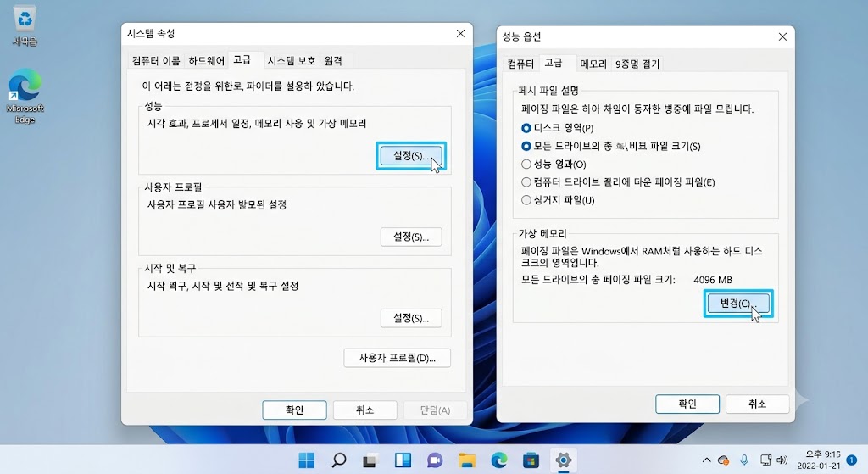
Task: Click the cloud sync tray icon
Action: pyautogui.click(x=723, y=460)
